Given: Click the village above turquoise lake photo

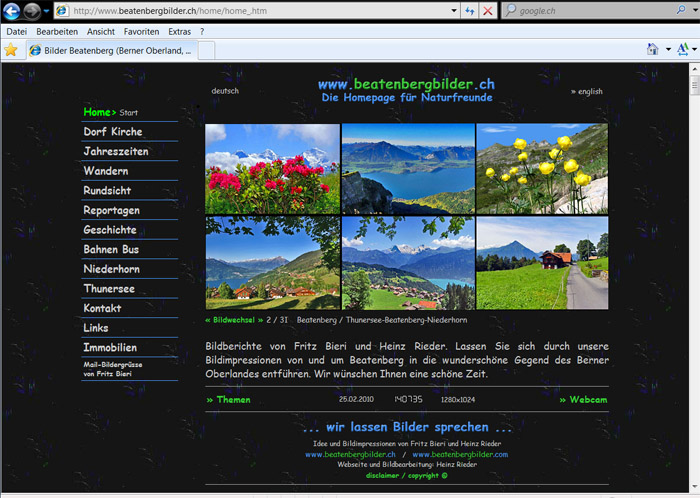Looking at the screenshot, I should tap(408, 263).
